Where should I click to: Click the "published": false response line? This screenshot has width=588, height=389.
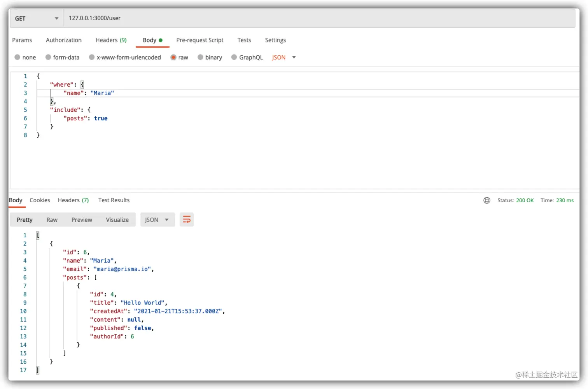pyautogui.click(x=122, y=328)
